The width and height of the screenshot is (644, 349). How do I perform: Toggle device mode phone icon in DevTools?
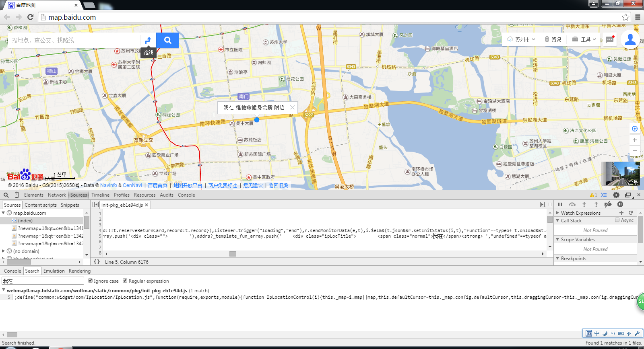tap(17, 195)
